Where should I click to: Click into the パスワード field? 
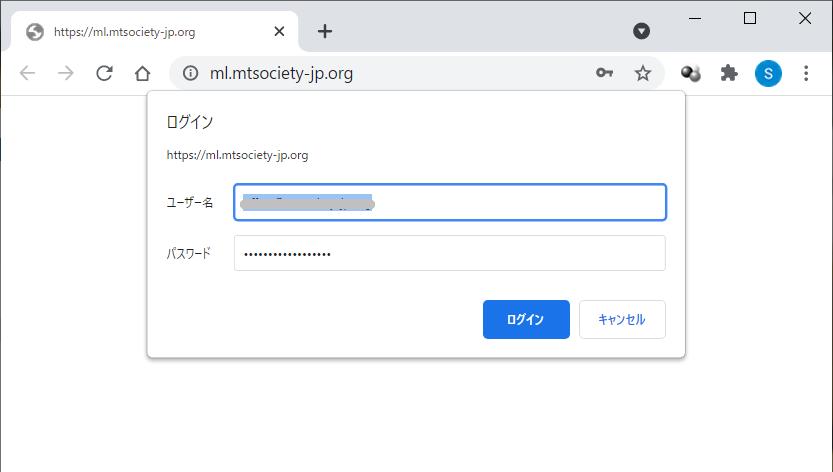(450, 253)
